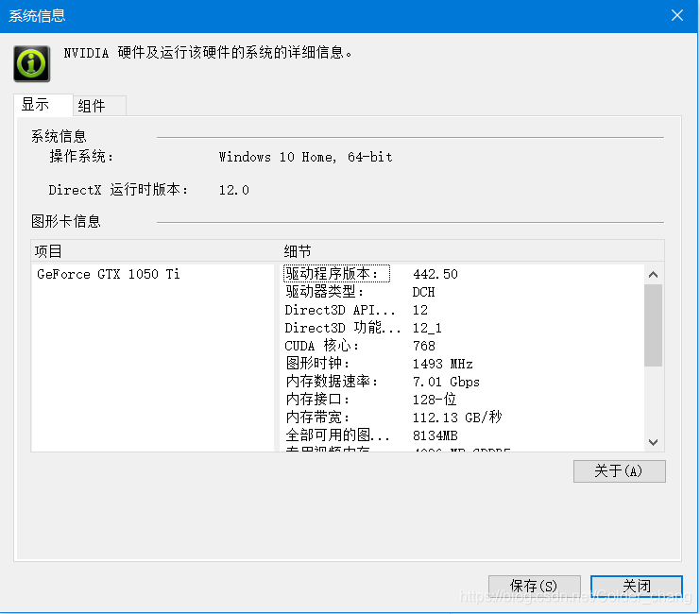Screen dimensions: 700x614
Task: Click the details list scroll up arrow
Action: click(653, 274)
